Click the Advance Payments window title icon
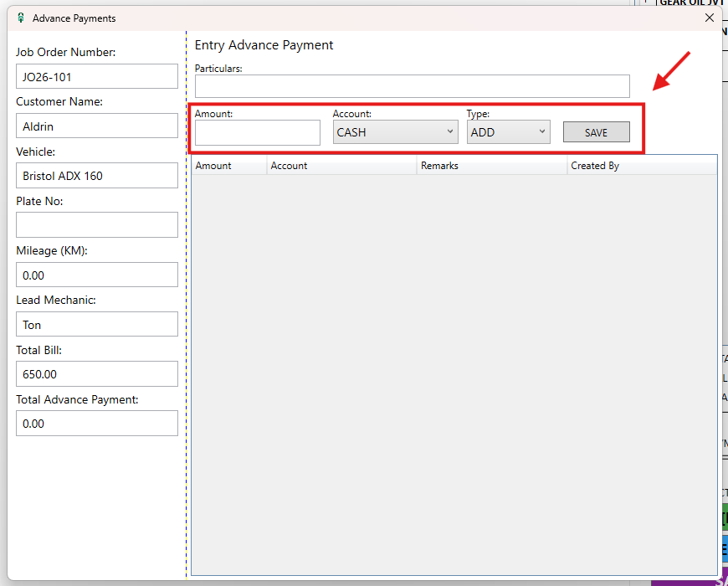 click(21, 18)
